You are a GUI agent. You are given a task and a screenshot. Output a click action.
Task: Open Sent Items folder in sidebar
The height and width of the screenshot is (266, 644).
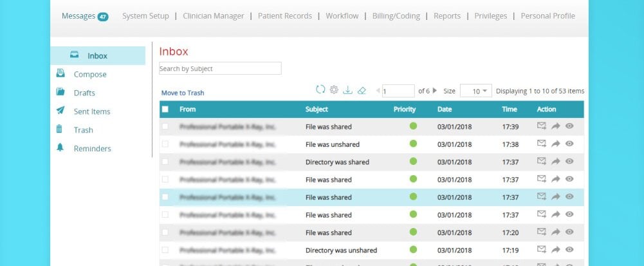pos(92,111)
